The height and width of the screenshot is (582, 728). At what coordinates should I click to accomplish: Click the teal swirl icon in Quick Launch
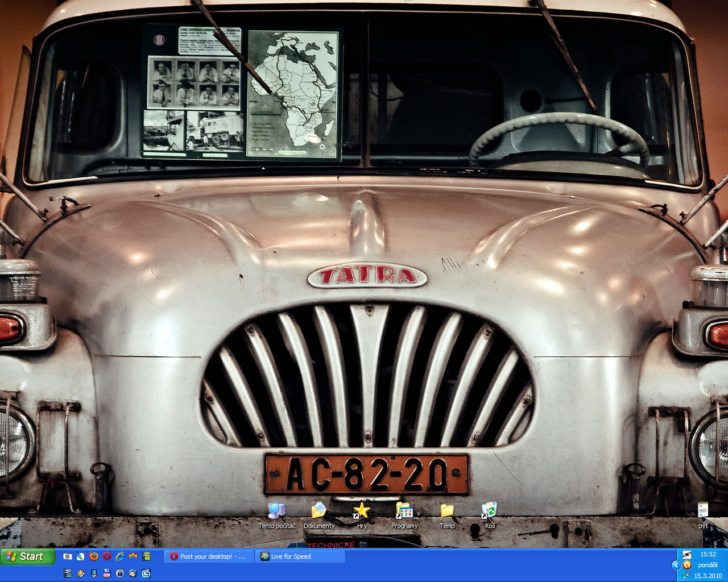pyautogui.click(x=146, y=573)
